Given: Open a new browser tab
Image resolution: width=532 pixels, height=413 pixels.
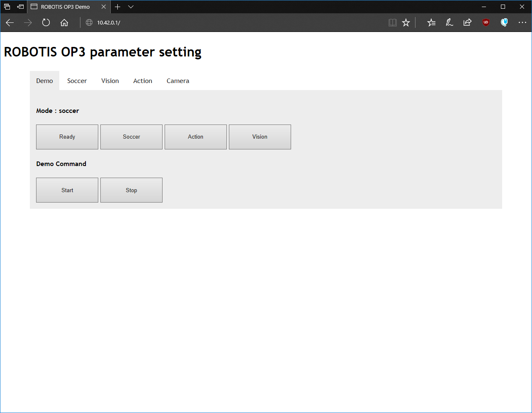Looking at the screenshot, I should (118, 7).
